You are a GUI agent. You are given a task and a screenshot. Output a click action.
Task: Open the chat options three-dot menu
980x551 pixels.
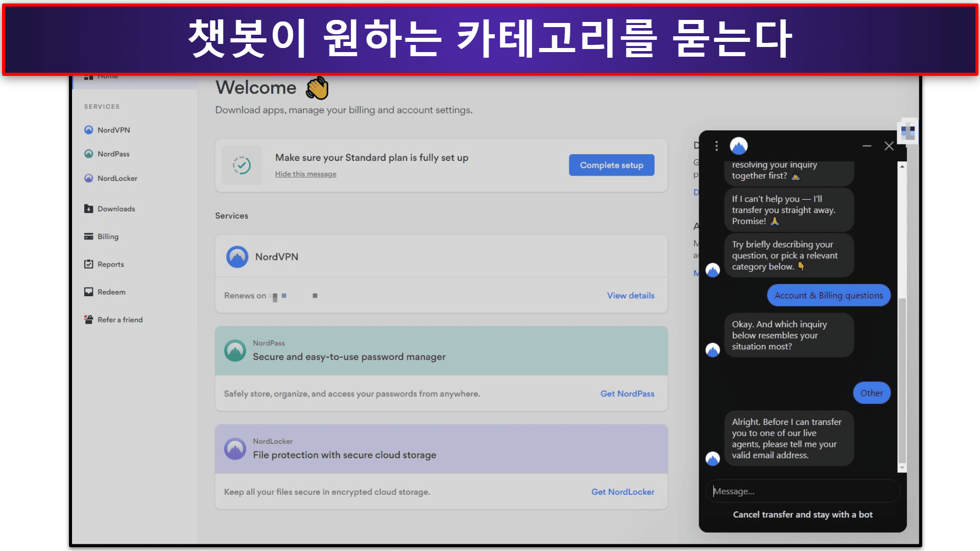(716, 146)
